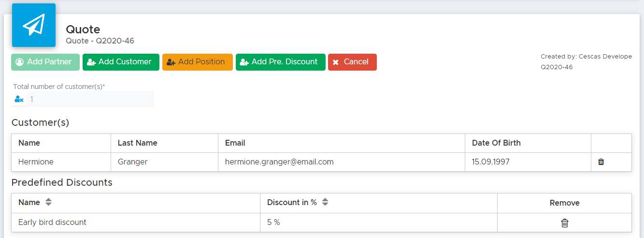This screenshot has height=238, width=644.
Task: Click Created by: Cescas Develope text
Action: click(586, 57)
